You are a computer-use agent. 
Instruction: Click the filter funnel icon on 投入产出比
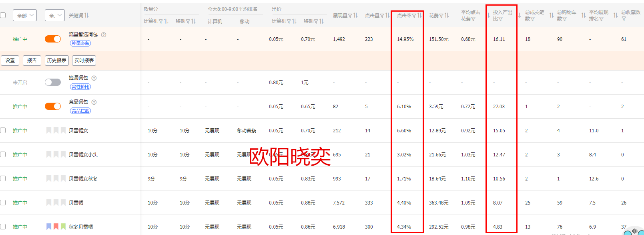coord(500,19)
